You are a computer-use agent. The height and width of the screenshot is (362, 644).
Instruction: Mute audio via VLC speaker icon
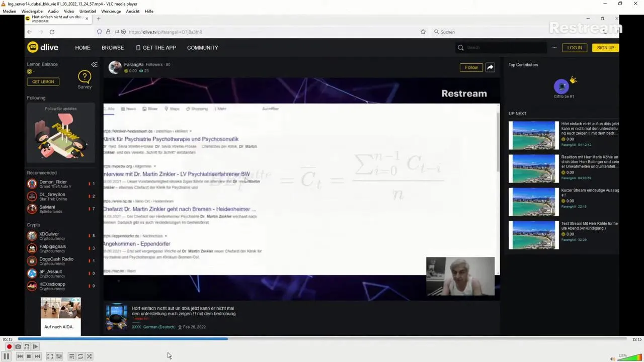click(x=612, y=358)
